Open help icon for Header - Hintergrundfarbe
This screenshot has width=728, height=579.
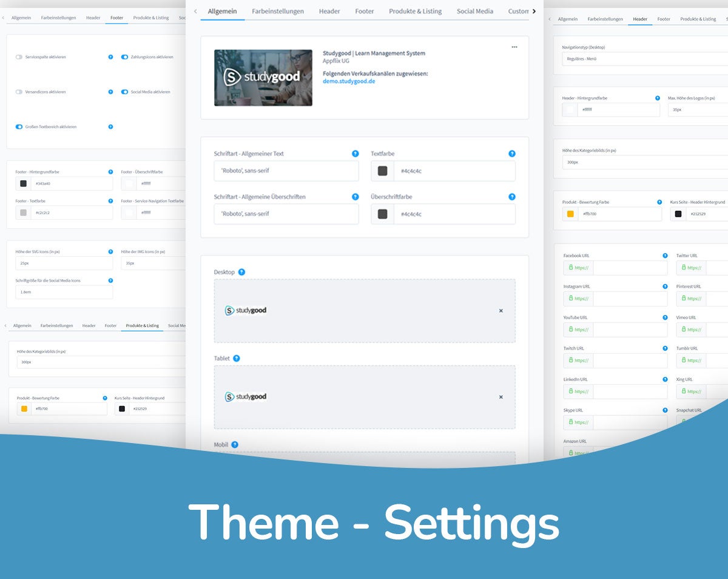[658, 98]
